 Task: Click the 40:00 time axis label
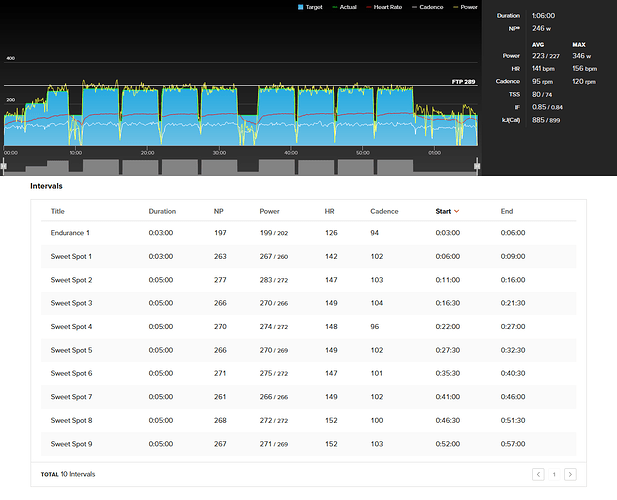coord(291,153)
